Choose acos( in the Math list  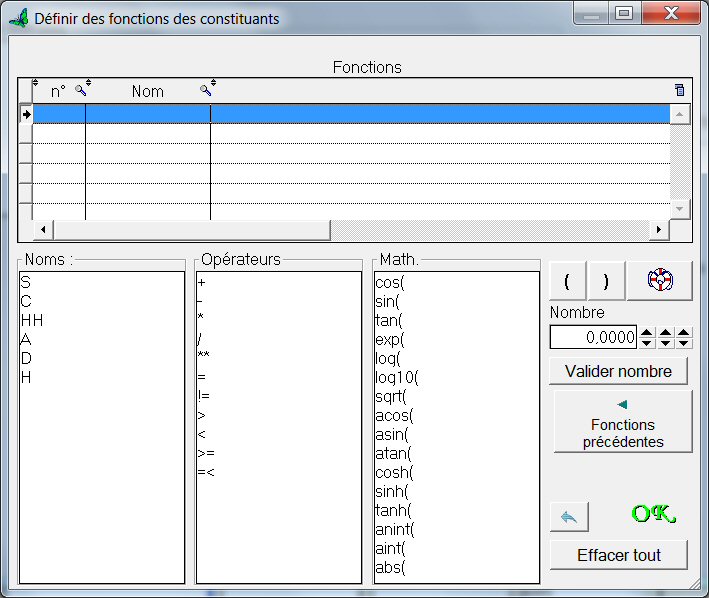pos(394,415)
